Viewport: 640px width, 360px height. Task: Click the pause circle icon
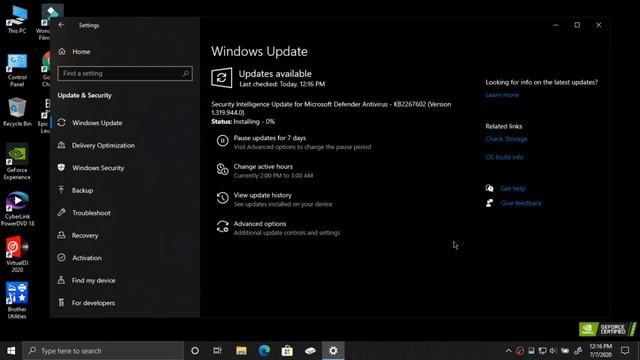222,141
